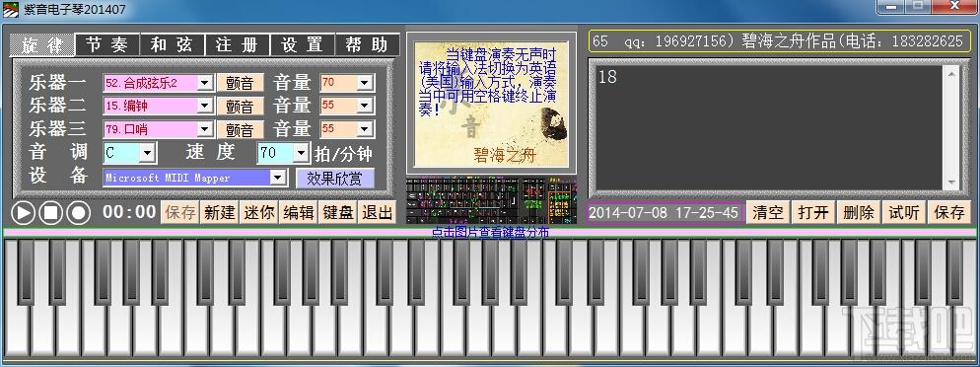This screenshot has width=980, height=367.
Task: Click the filename field 2014-07-08 17-25-45
Action: 665,212
